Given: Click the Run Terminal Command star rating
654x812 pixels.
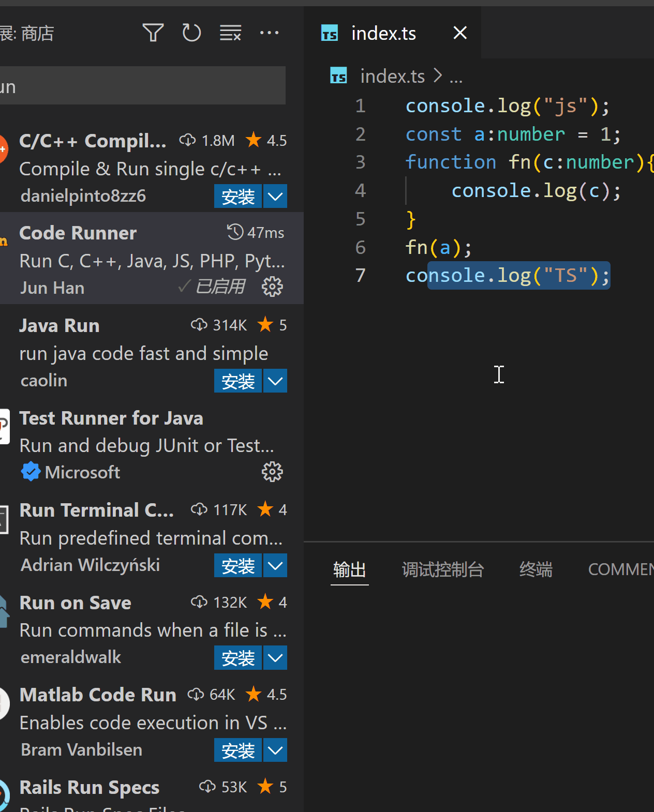Looking at the screenshot, I should (x=272, y=509).
